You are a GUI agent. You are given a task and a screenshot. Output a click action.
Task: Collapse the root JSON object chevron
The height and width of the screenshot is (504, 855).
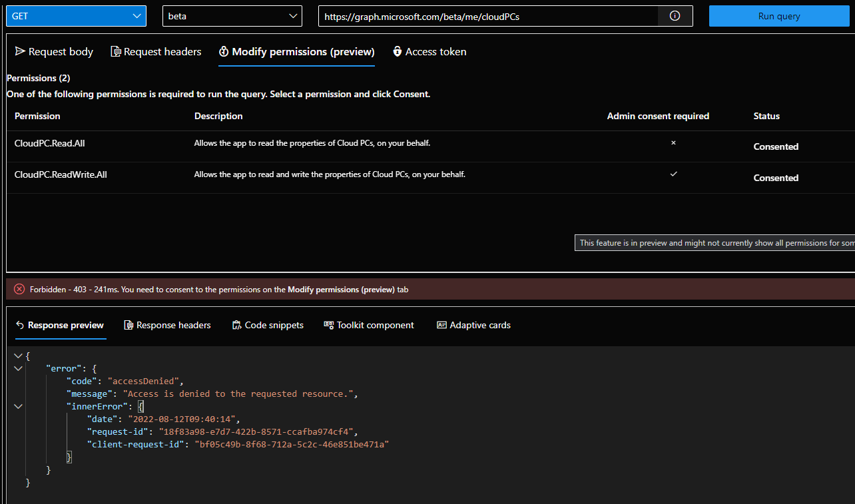[18, 356]
